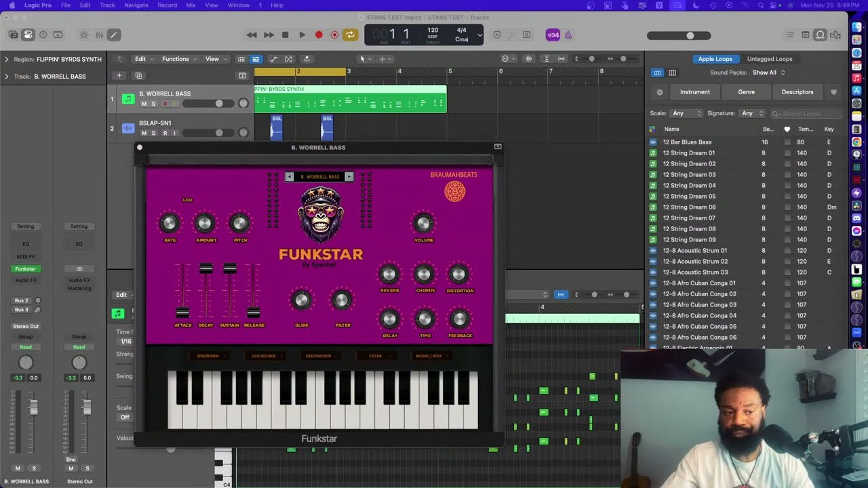Open the Scale Any dropdown
The height and width of the screenshot is (488, 868).
(686, 113)
